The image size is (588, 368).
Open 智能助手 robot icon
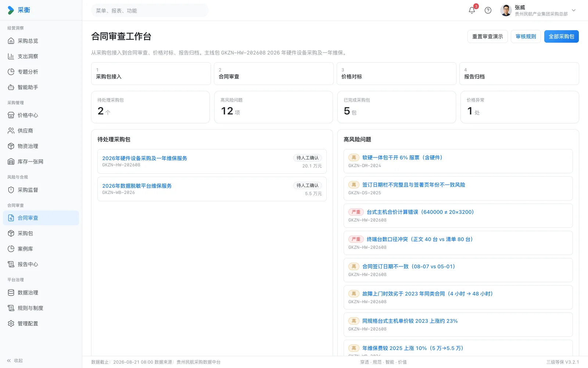coord(11,87)
